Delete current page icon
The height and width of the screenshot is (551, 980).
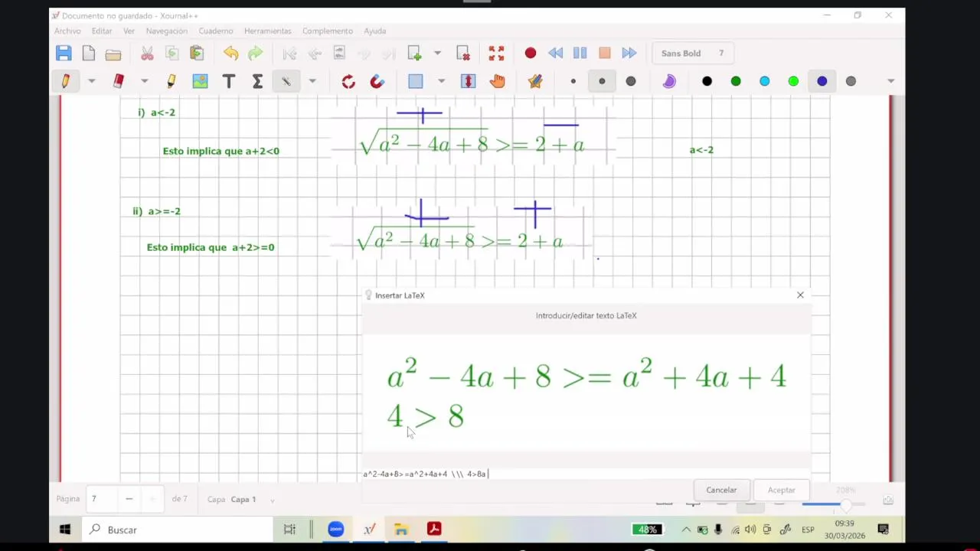coord(463,53)
